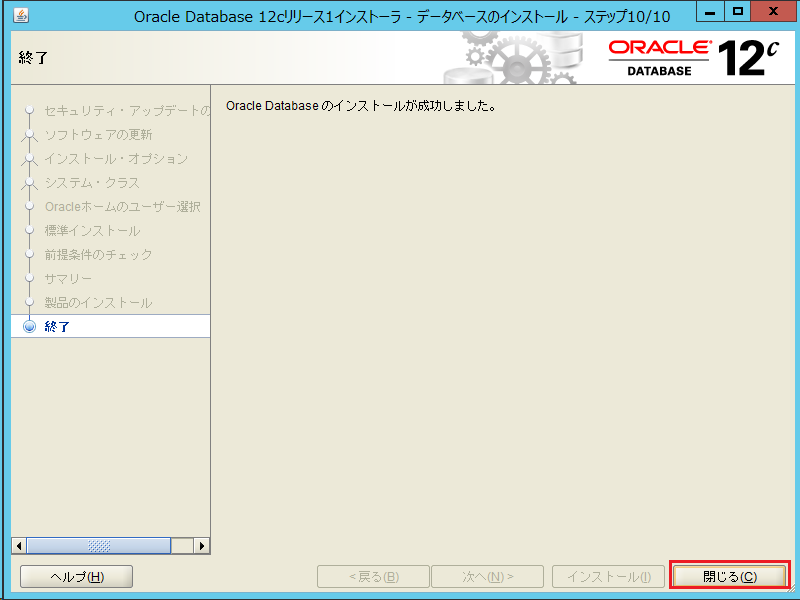Select the 標準インストール step
Image resolution: width=800 pixels, height=600 pixels.
(x=92, y=231)
